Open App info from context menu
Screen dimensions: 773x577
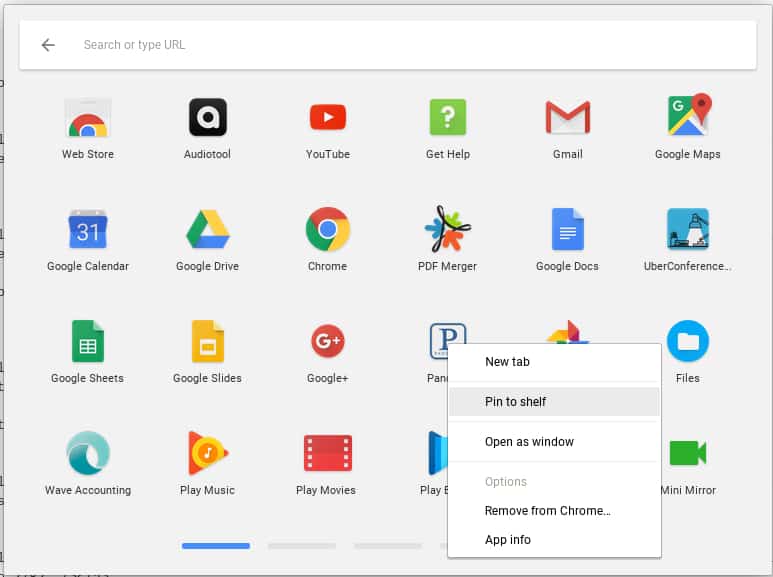pos(554,540)
